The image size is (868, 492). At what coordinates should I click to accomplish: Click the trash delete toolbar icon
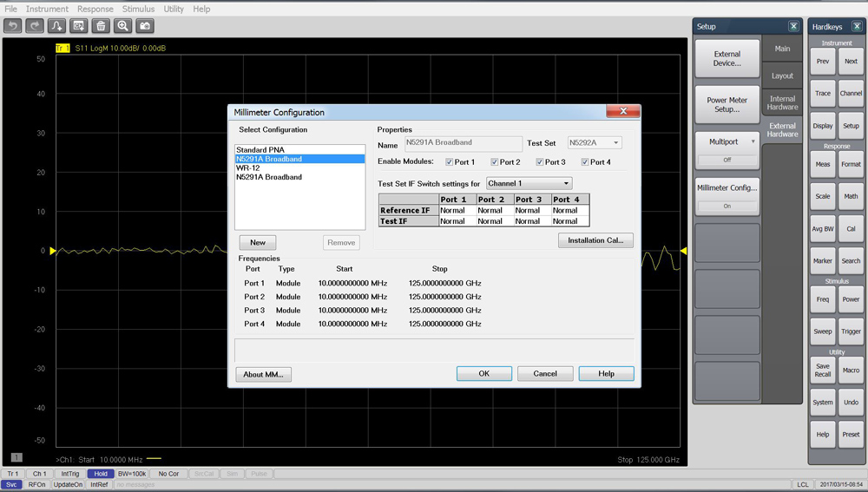pyautogui.click(x=101, y=26)
